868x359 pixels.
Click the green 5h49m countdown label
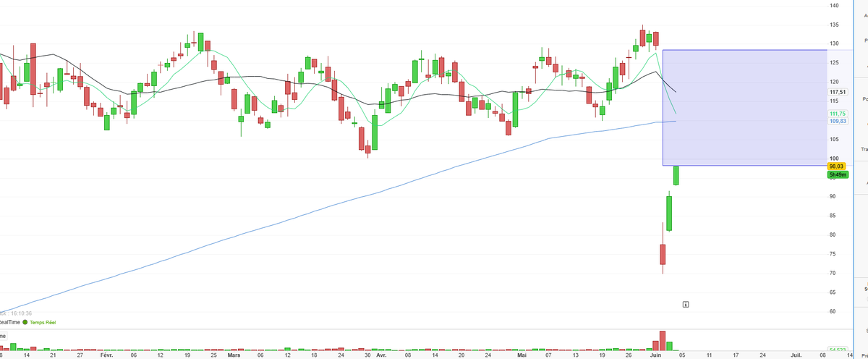[x=838, y=174]
